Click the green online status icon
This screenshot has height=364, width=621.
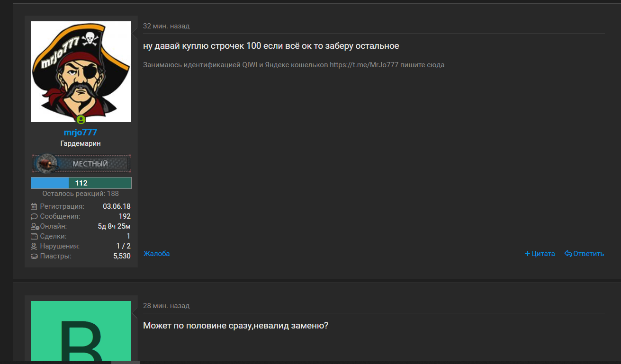(x=81, y=120)
